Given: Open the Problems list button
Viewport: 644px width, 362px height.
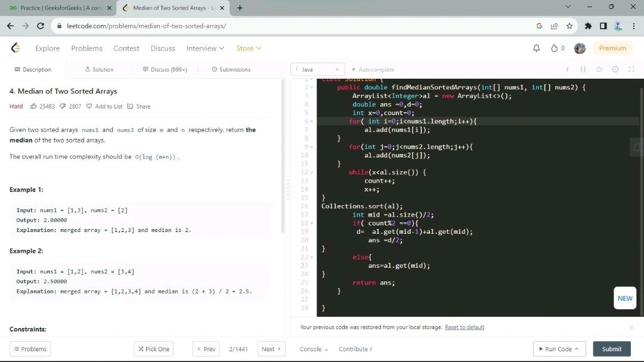Looking at the screenshot, I should point(30,349).
